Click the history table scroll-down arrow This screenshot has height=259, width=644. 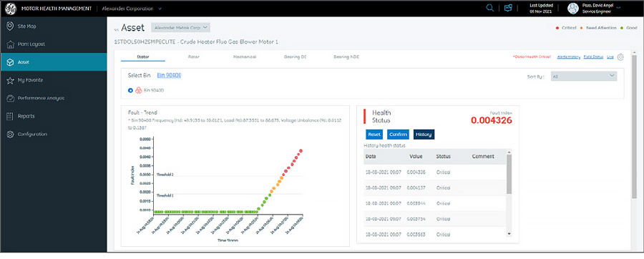pyautogui.click(x=509, y=233)
